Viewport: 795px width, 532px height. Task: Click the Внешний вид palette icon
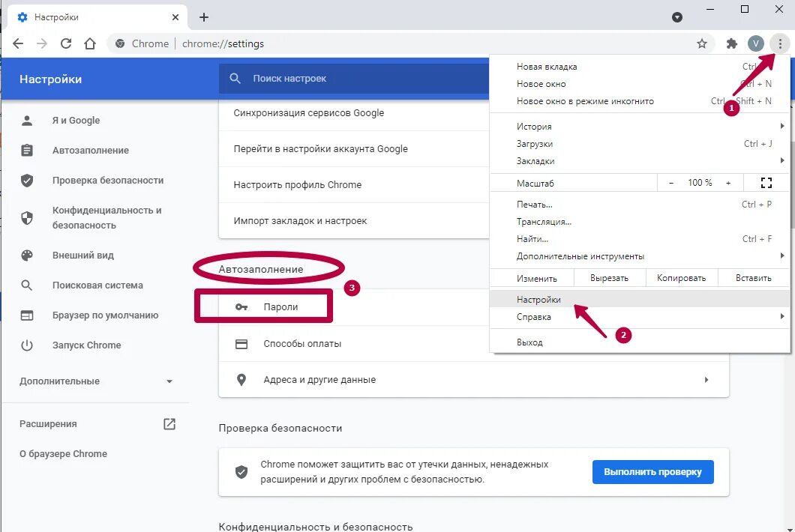27,256
